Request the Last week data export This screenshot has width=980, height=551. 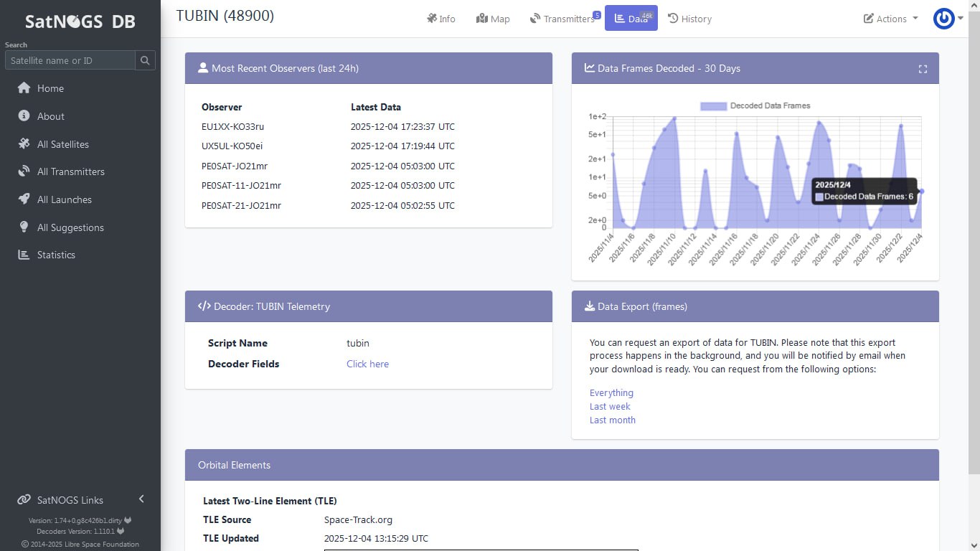coord(610,406)
